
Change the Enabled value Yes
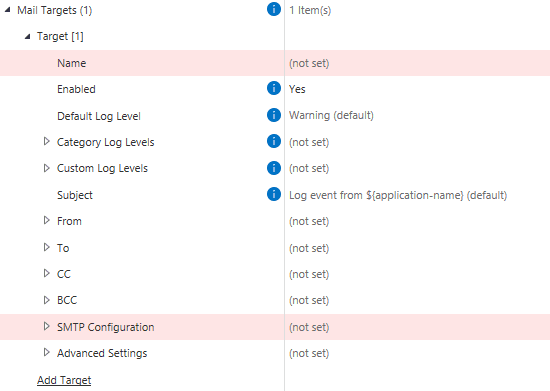(x=297, y=89)
